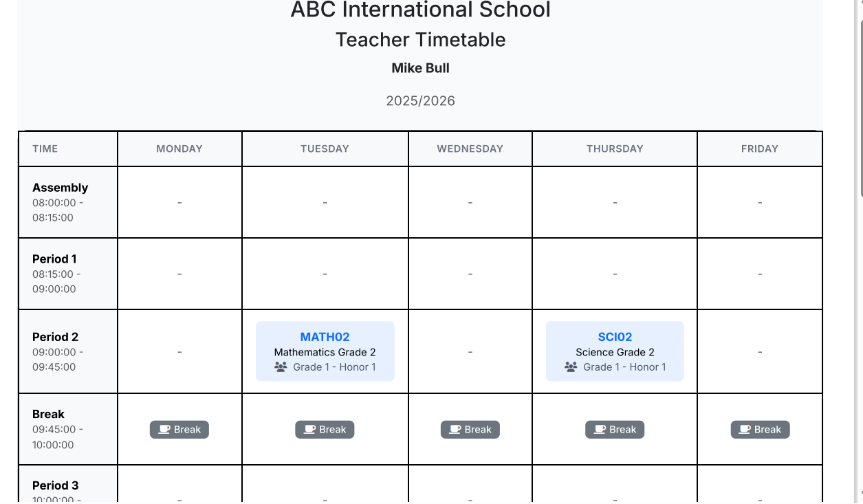Open the SCI02 course code link

615,337
